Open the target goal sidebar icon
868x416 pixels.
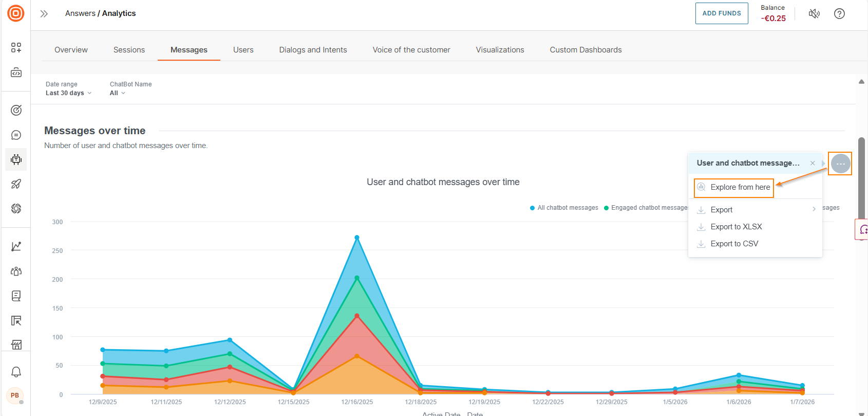coord(16,110)
